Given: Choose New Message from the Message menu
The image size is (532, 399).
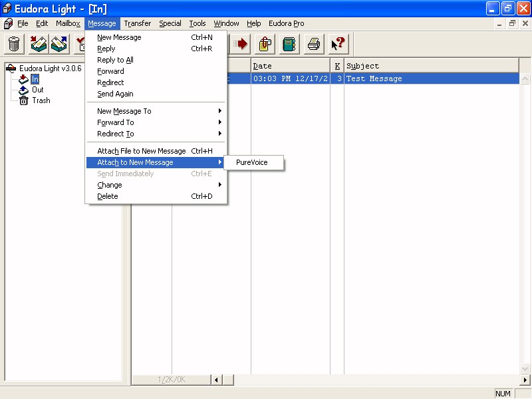Looking at the screenshot, I should [x=156, y=37].
